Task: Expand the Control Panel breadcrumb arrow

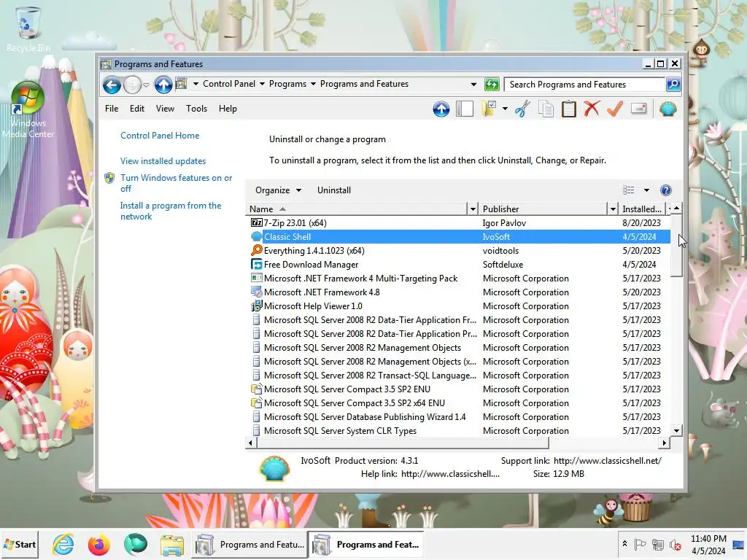Action: click(262, 84)
